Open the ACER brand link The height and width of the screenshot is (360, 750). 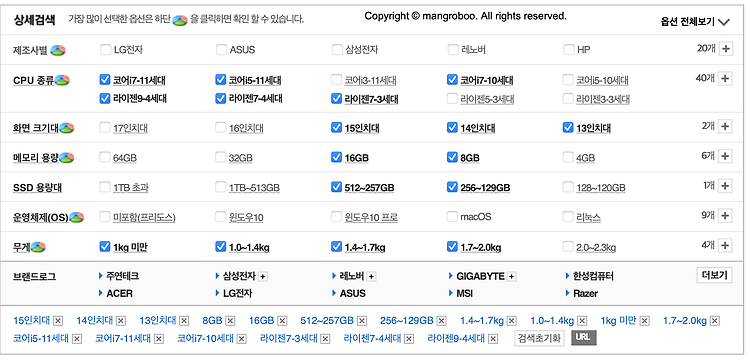(x=119, y=294)
